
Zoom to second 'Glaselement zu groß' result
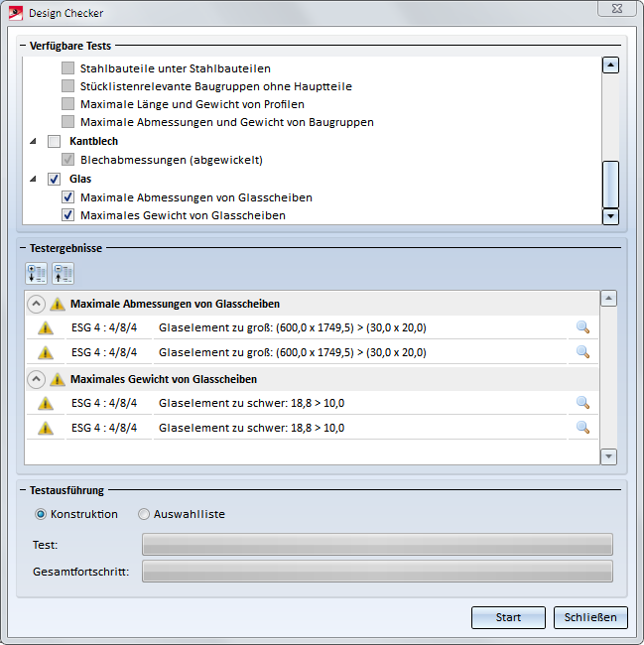[582, 352]
